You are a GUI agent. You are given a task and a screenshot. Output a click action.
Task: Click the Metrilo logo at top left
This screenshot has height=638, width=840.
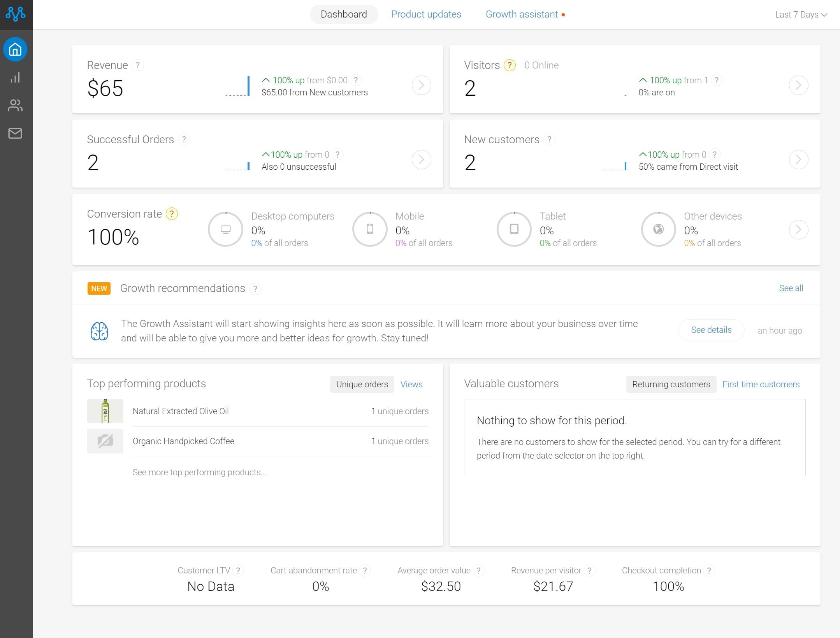[x=16, y=14]
